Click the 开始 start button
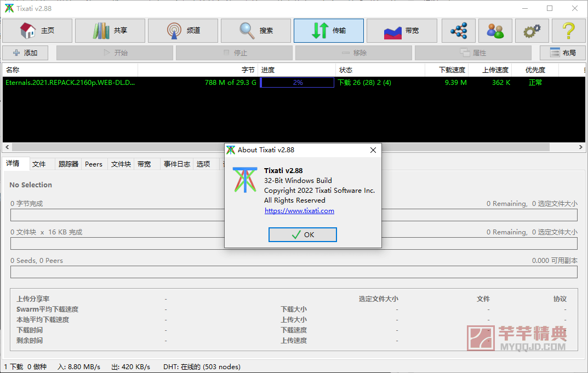 (x=115, y=53)
